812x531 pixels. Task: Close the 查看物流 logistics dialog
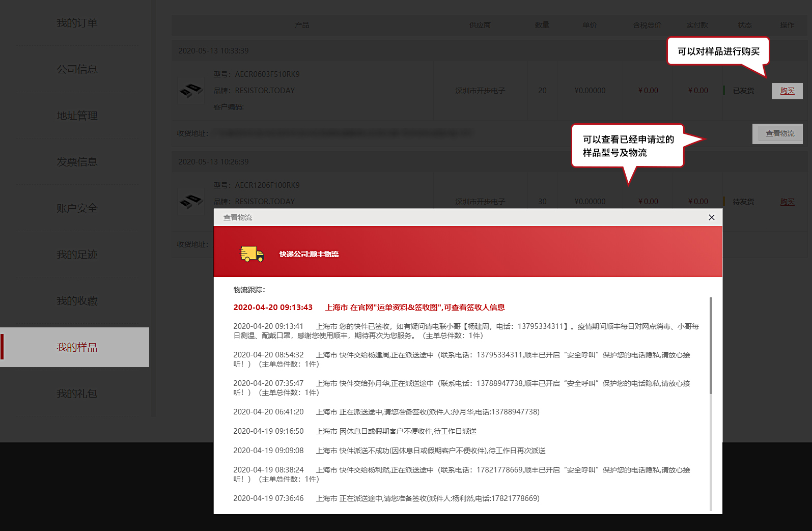(x=711, y=217)
